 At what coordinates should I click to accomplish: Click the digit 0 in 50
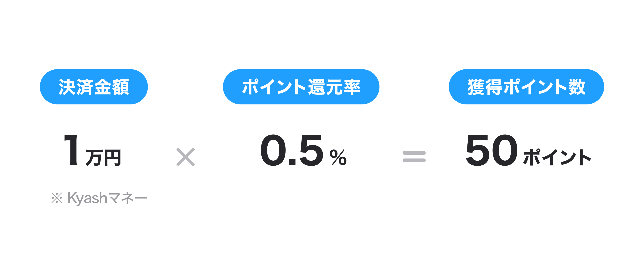pyautogui.click(x=504, y=150)
